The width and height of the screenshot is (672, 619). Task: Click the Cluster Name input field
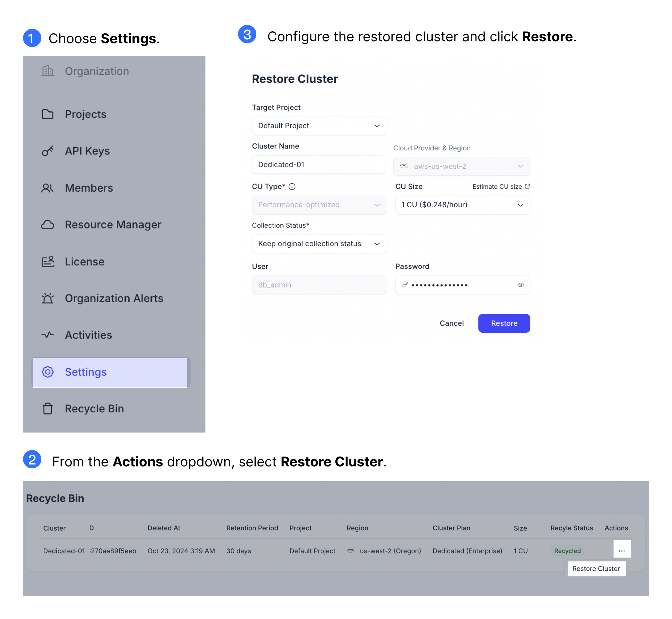coord(318,165)
